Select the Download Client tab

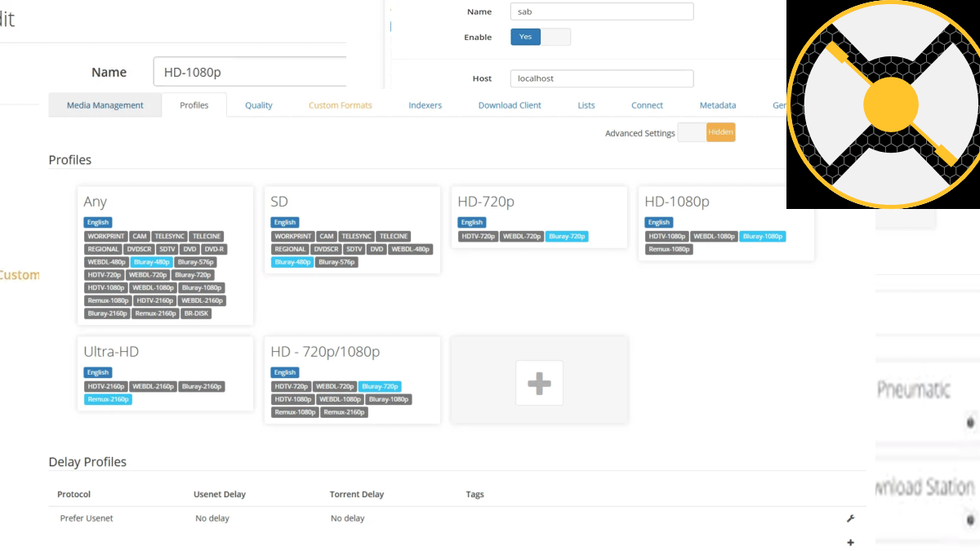click(509, 105)
